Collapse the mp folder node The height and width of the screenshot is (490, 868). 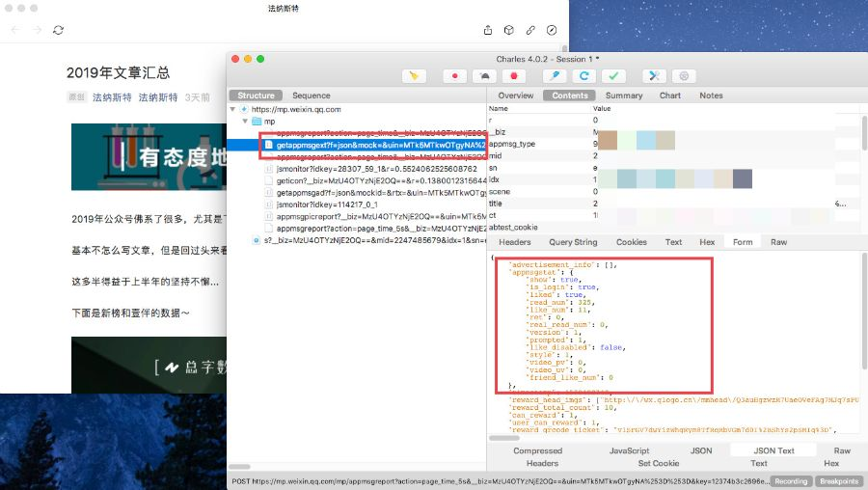coord(245,121)
